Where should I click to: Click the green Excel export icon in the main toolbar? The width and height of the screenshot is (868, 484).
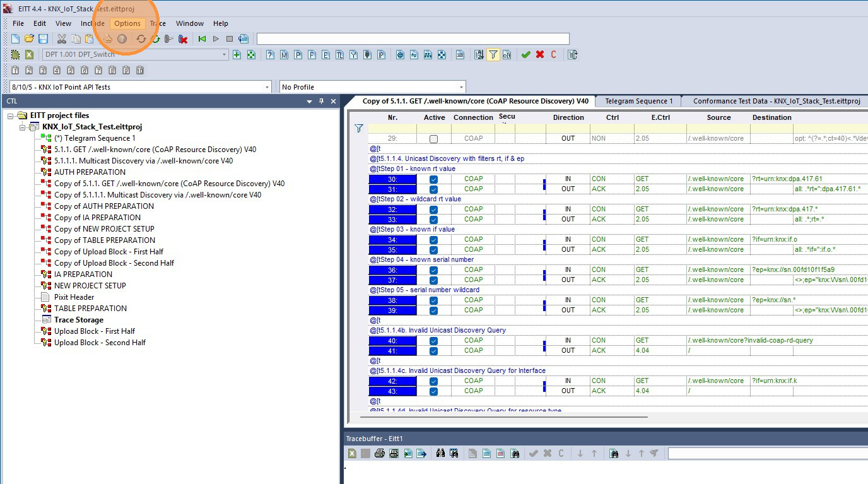point(29,55)
